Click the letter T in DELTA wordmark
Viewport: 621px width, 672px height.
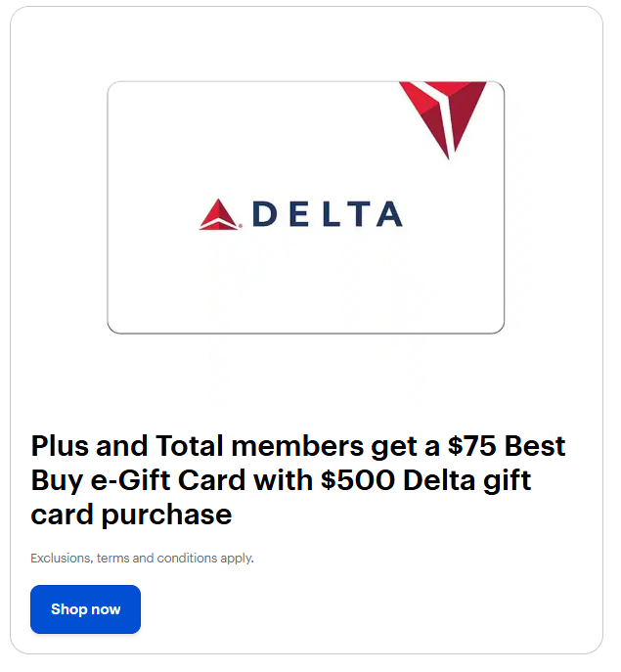point(358,214)
